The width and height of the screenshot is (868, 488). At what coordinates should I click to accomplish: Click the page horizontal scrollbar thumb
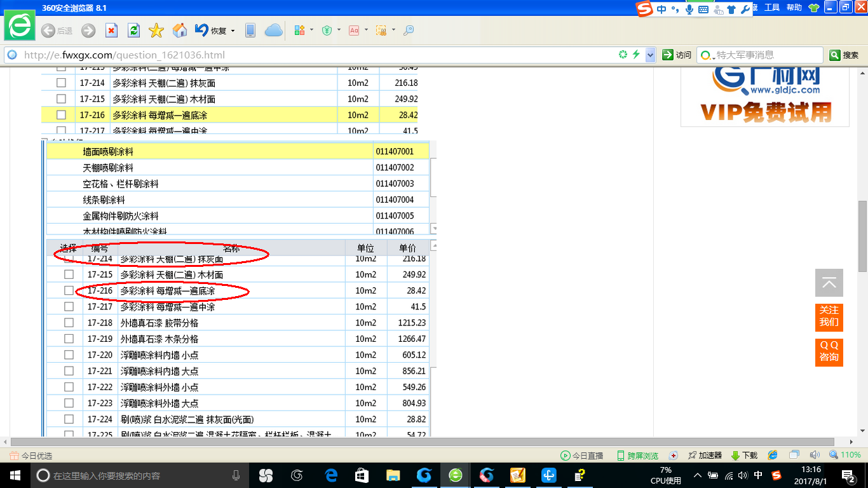(422, 442)
